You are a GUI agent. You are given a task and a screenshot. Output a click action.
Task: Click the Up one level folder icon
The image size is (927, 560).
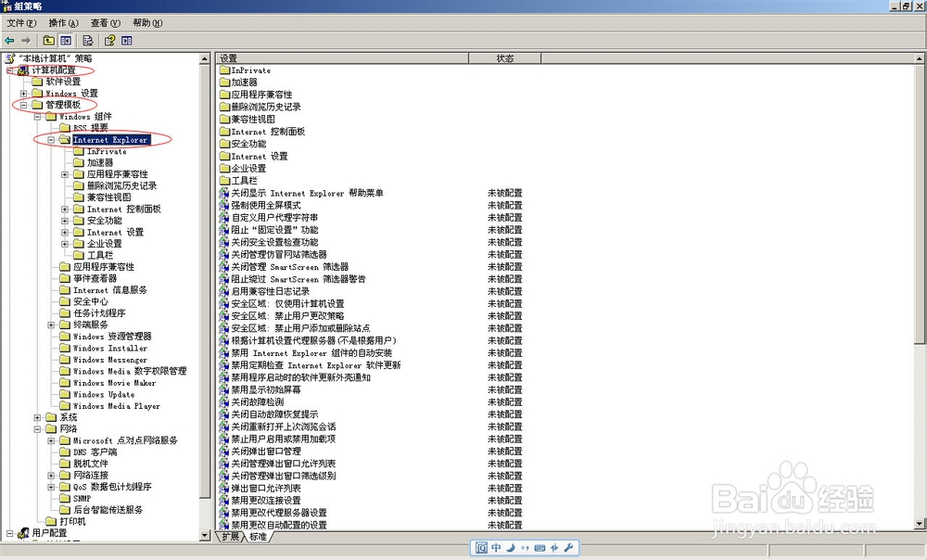49,41
